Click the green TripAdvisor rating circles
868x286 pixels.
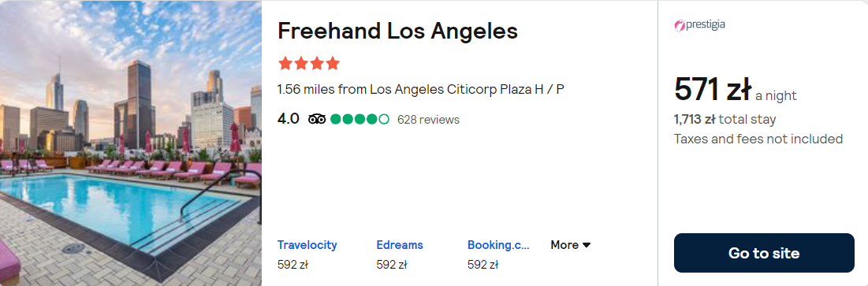tap(359, 119)
